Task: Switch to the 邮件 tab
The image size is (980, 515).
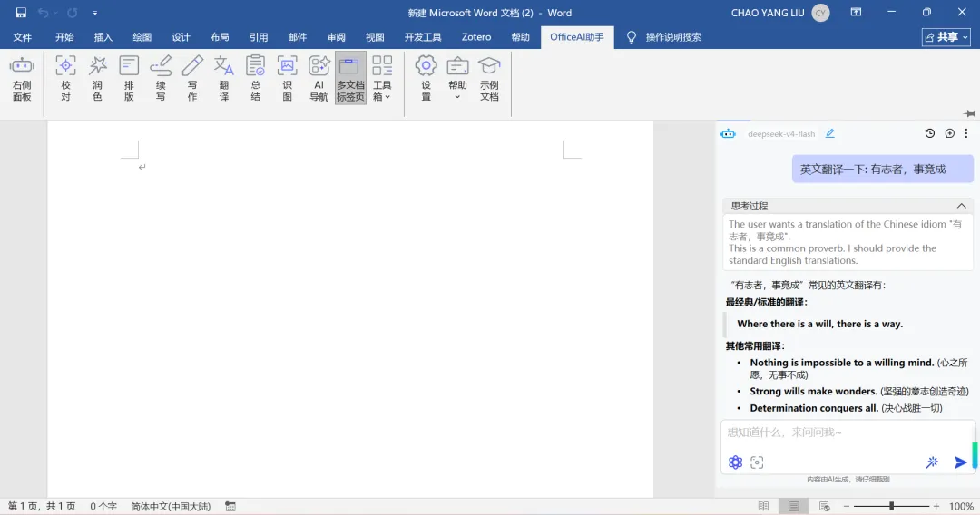Action: (297, 37)
